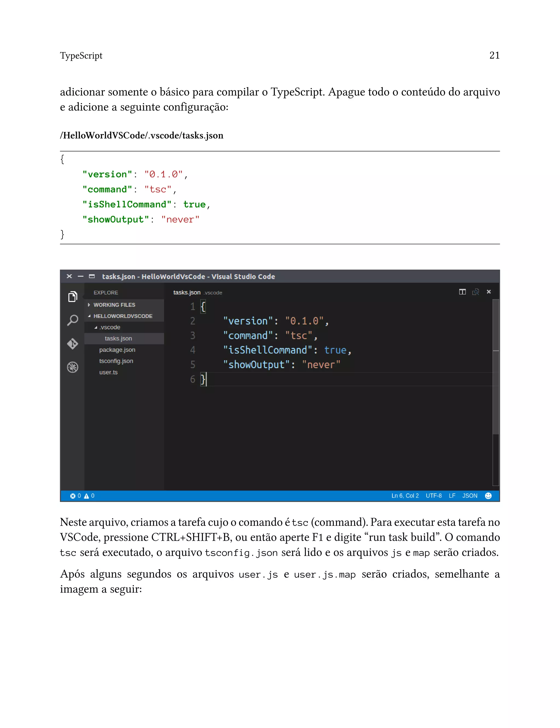Viewport: 560px width, 728px height.
Task: Click the "never" value on editor line 5
Action: pyautogui.click(x=321, y=365)
